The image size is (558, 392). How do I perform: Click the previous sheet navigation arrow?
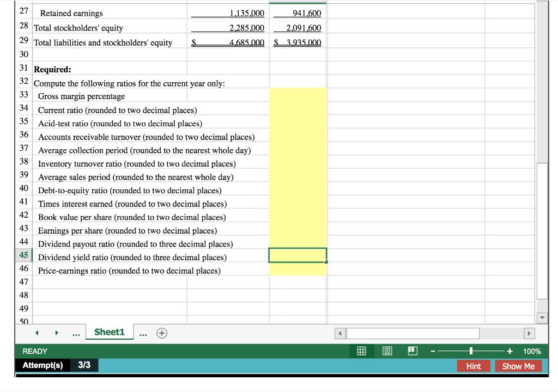click(36, 332)
